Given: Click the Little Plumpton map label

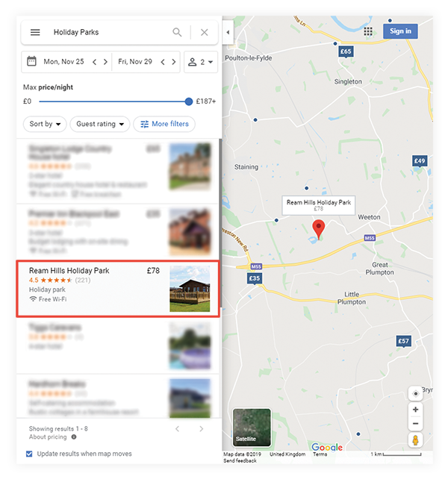Looking at the screenshot, I should (352, 298).
